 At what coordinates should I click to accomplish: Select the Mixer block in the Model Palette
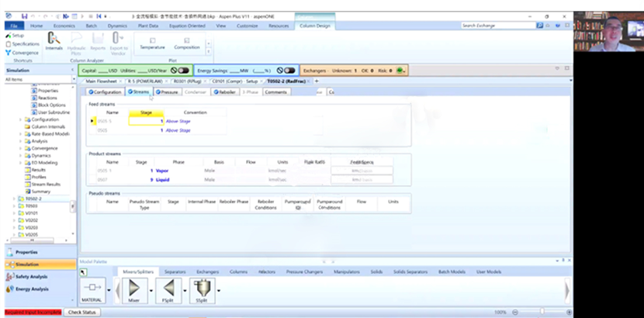[134, 291]
